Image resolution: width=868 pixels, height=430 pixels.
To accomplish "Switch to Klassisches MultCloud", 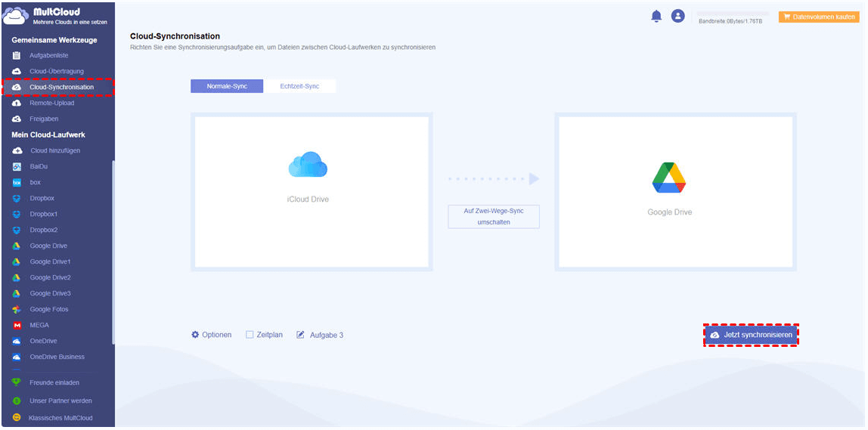I will [60, 418].
